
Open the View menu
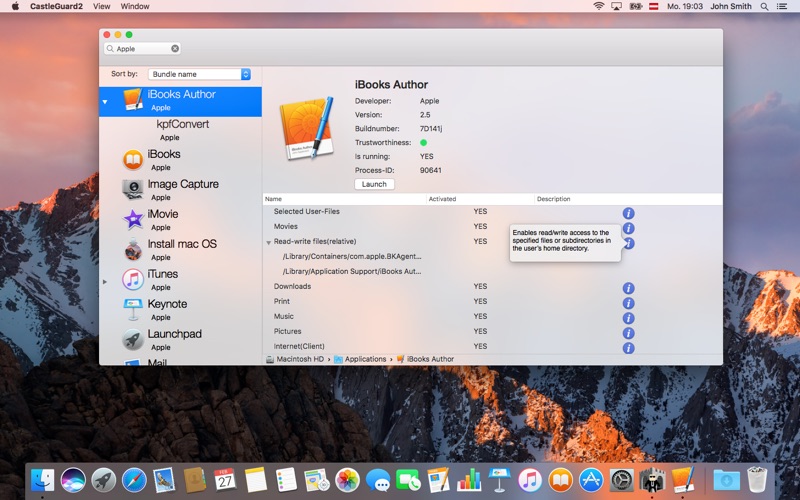pyautogui.click(x=102, y=6)
